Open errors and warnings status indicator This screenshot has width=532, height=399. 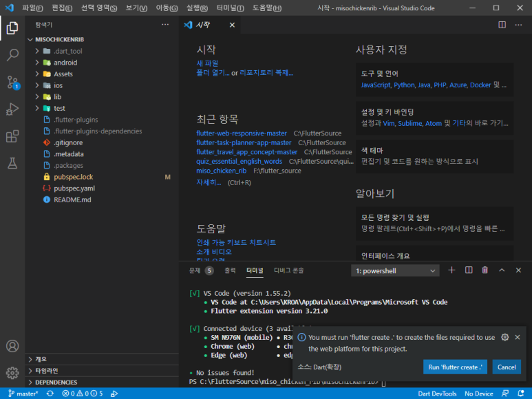click(83, 393)
